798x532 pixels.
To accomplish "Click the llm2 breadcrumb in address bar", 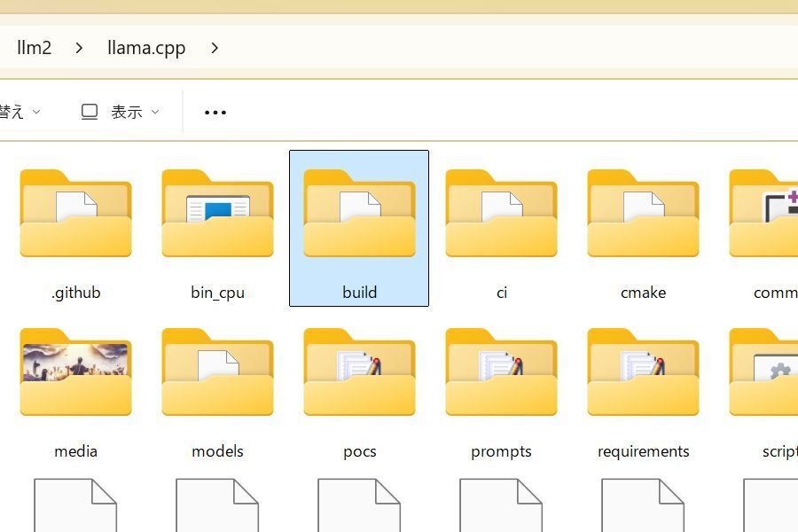I will pos(34,48).
